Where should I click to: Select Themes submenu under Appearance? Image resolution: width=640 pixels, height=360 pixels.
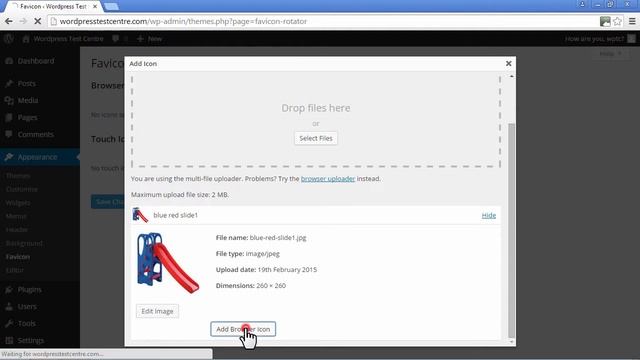click(18, 176)
